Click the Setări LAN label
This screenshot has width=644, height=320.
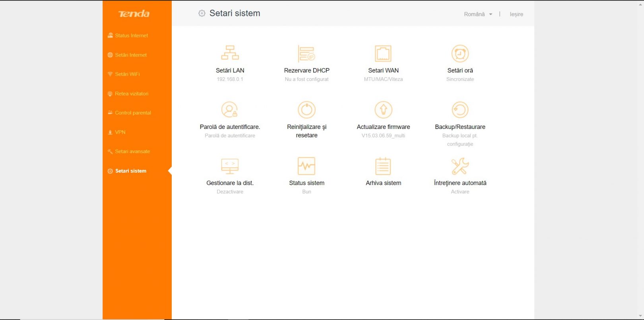230,70
